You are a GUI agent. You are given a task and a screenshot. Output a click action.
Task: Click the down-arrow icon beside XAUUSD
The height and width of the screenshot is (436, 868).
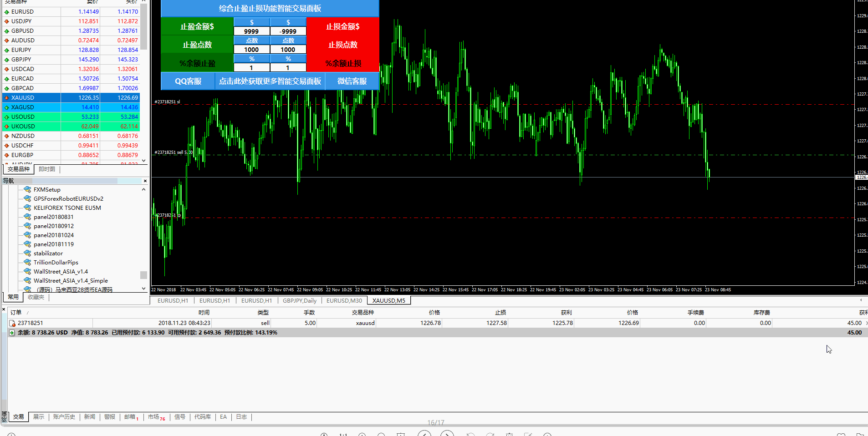(x=7, y=98)
